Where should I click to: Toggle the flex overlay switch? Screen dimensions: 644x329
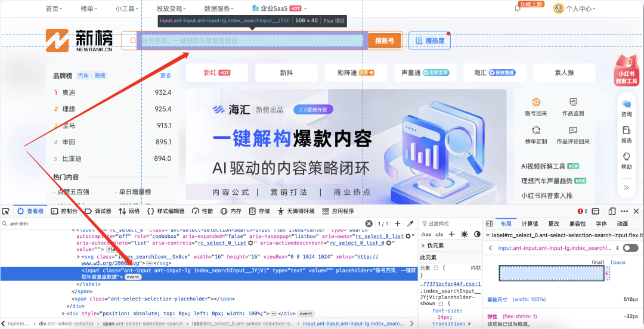click(x=631, y=248)
